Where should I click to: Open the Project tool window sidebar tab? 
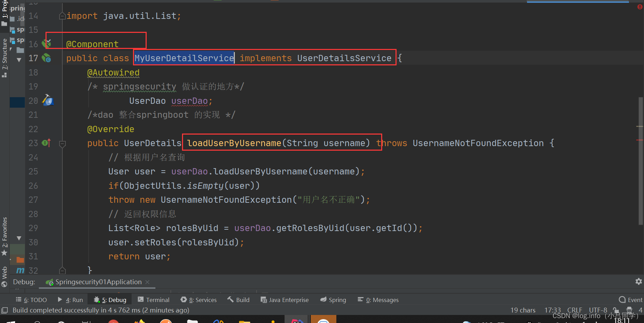[5, 13]
